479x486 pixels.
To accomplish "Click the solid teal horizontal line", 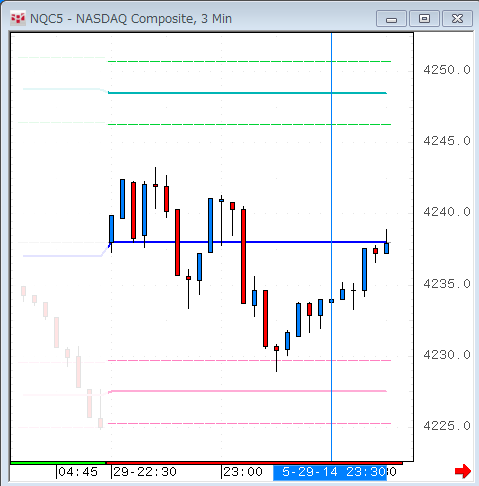I will tap(247, 93).
